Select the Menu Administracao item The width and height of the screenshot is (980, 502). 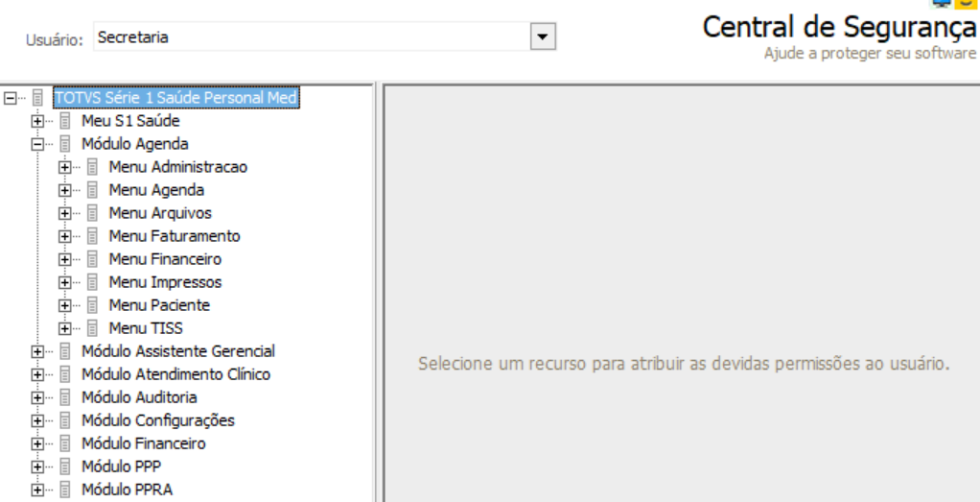(178, 167)
